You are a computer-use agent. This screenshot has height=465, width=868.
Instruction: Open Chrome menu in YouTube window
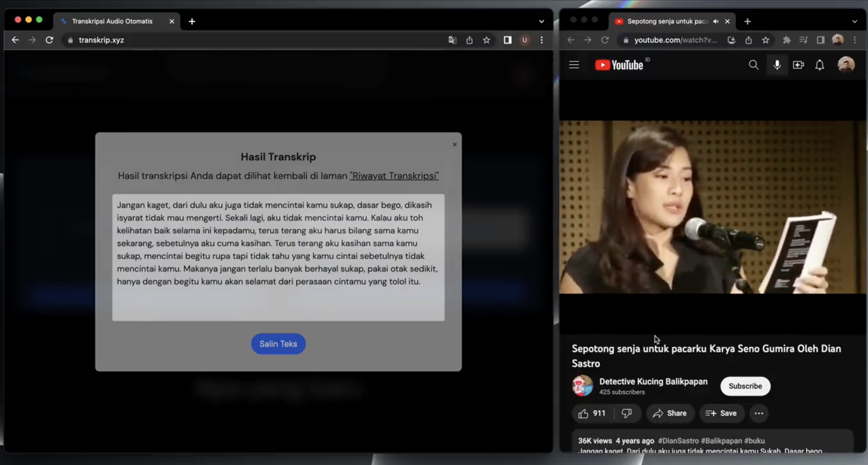pos(855,40)
